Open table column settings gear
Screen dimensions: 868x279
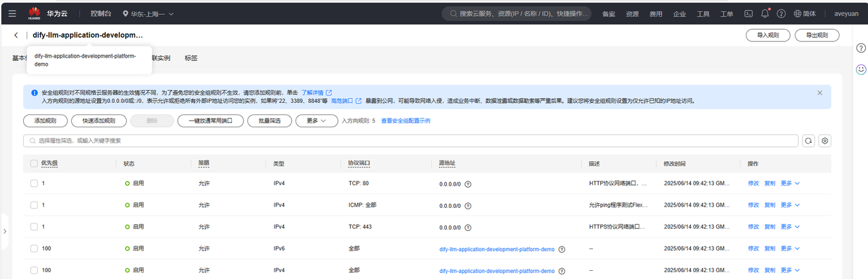[x=825, y=141]
